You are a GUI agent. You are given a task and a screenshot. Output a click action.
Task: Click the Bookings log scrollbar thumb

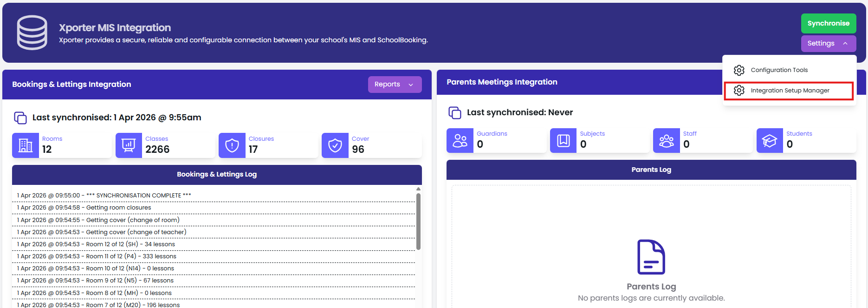418,222
